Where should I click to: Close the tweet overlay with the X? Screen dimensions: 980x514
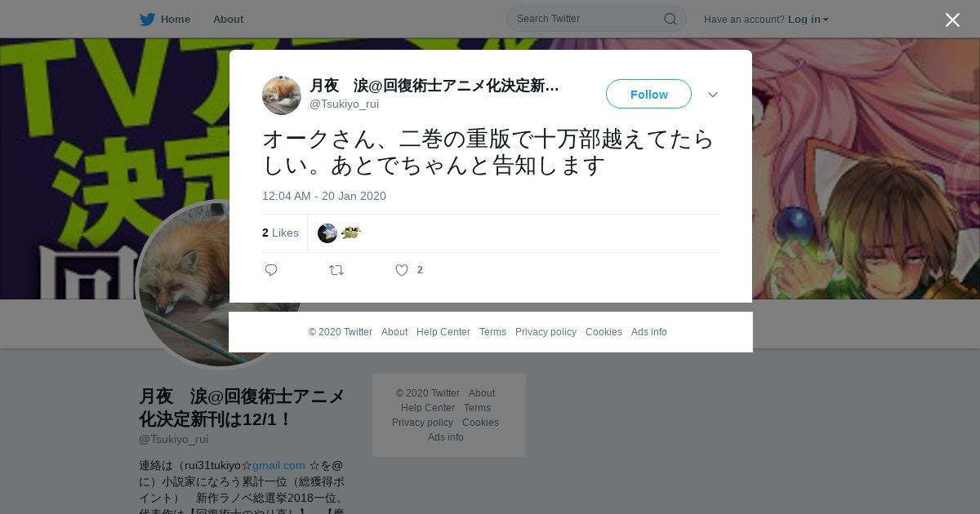pyautogui.click(x=952, y=20)
